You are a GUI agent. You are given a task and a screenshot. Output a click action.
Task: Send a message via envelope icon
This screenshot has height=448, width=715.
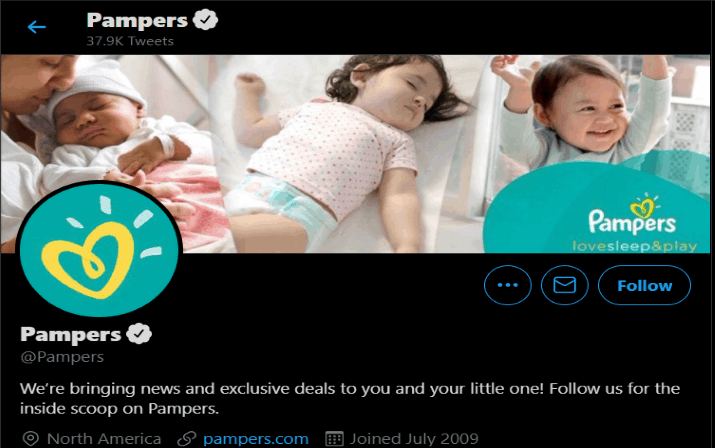click(x=565, y=285)
